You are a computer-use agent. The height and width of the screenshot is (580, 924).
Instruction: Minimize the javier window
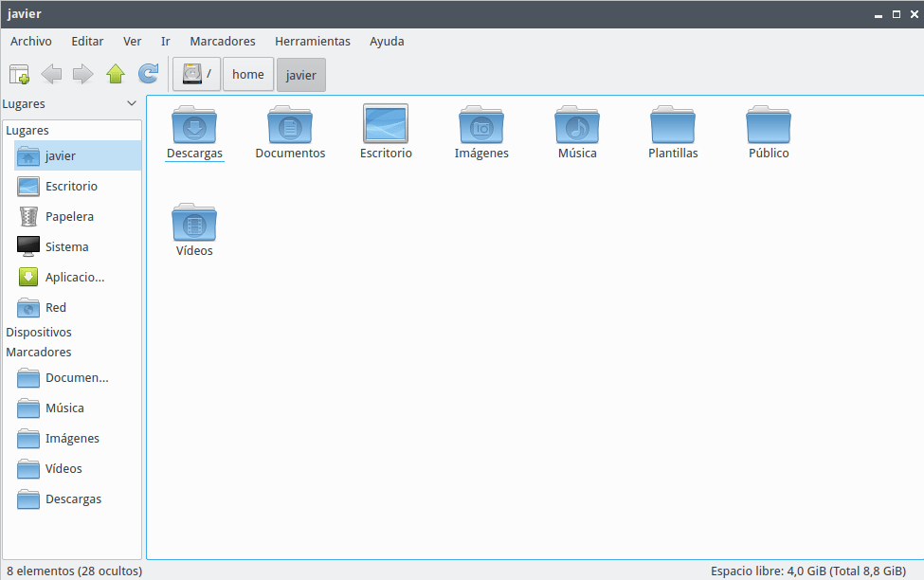point(878,14)
